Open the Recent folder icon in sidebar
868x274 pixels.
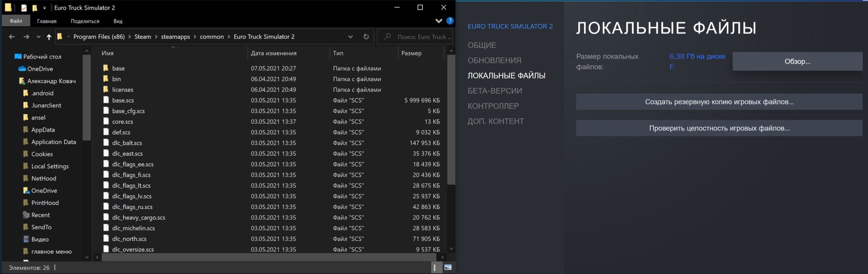point(26,215)
